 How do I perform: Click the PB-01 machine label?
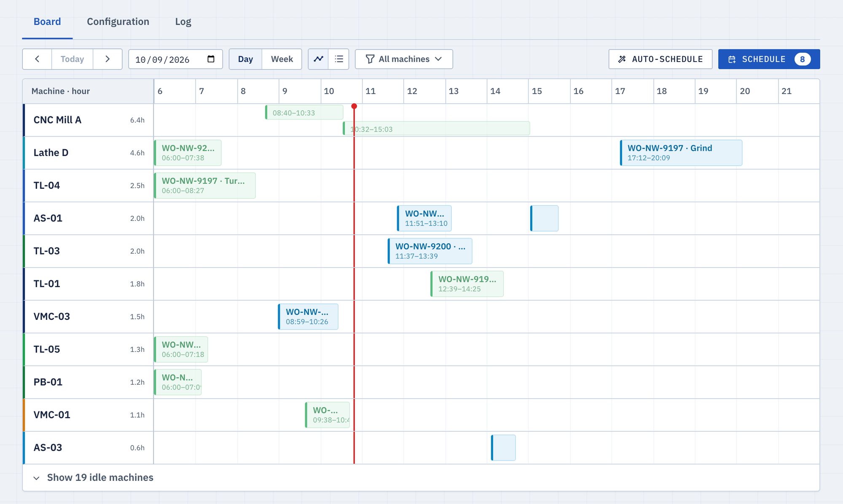tap(48, 382)
